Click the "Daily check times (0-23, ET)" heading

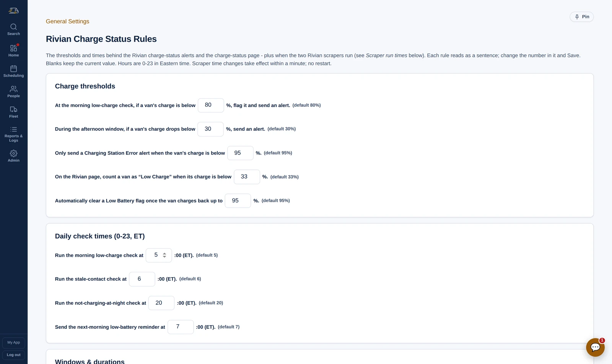[x=100, y=236]
